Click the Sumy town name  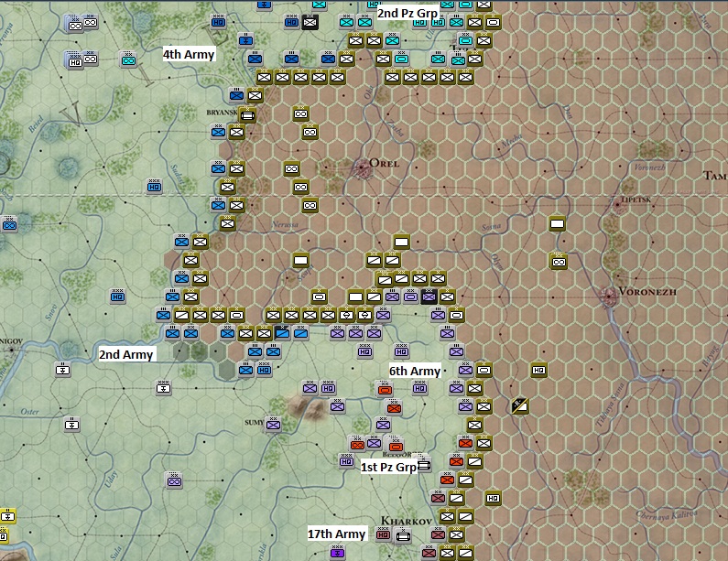pyautogui.click(x=254, y=422)
